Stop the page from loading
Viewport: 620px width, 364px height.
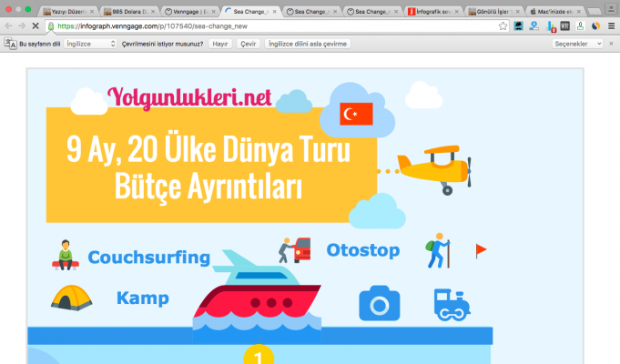click(x=34, y=26)
